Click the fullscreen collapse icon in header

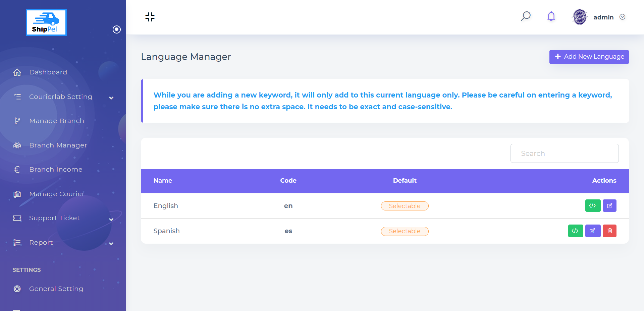coord(150,17)
